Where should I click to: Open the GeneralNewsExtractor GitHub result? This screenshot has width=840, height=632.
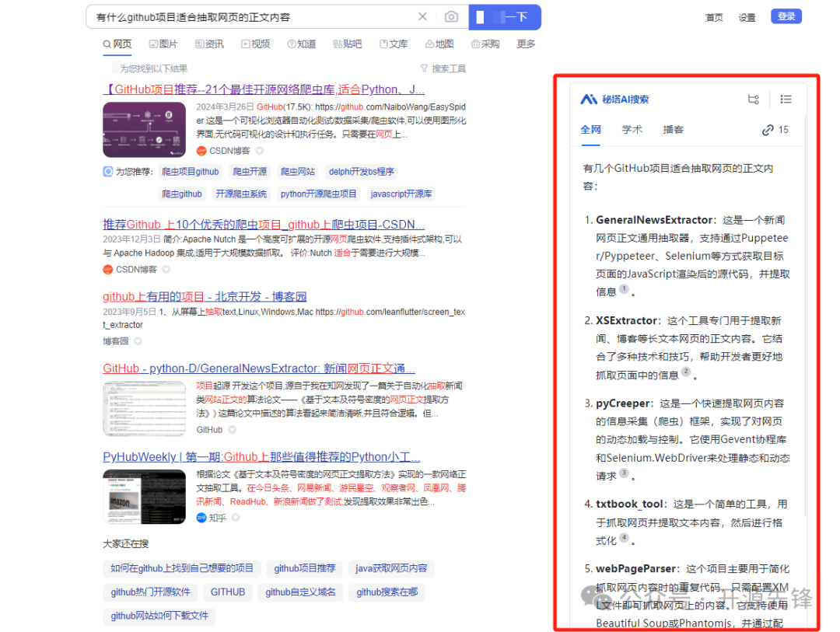[259, 368]
